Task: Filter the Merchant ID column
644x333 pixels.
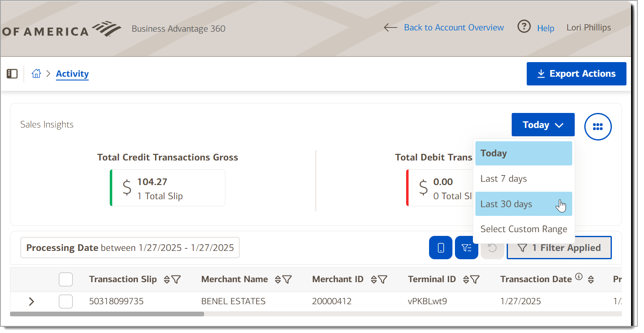Action: click(383, 280)
